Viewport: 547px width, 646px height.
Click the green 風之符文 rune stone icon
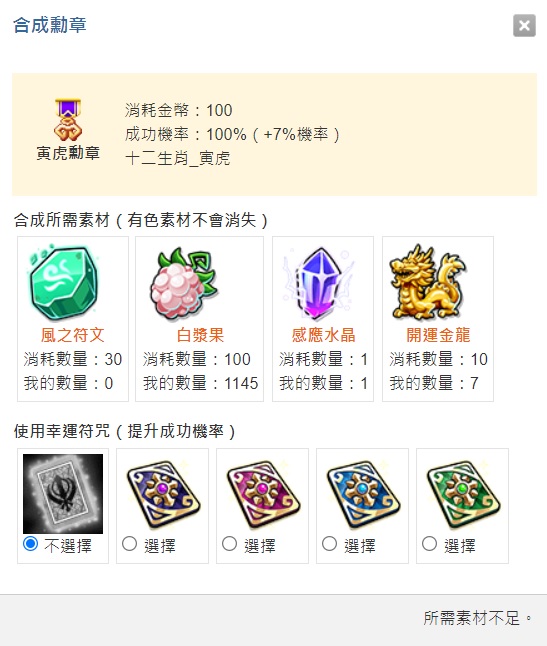[63, 283]
